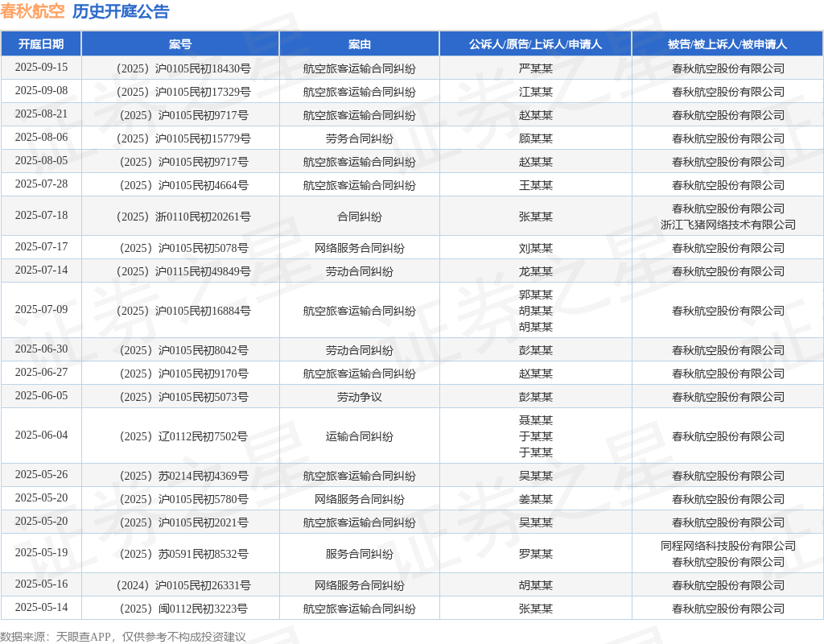This screenshot has width=824, height=644.
Task: Click plaintiff 江某某
Action: (535, 92)
